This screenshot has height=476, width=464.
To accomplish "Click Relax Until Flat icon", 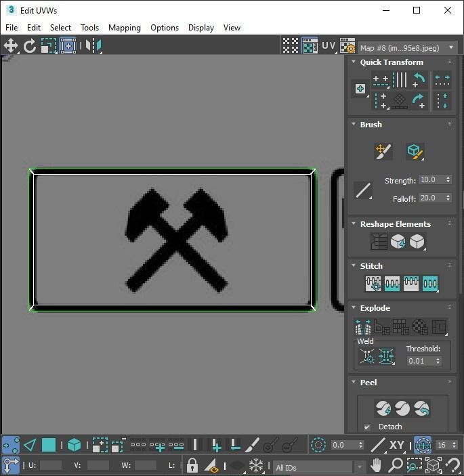I will [398, 242].
